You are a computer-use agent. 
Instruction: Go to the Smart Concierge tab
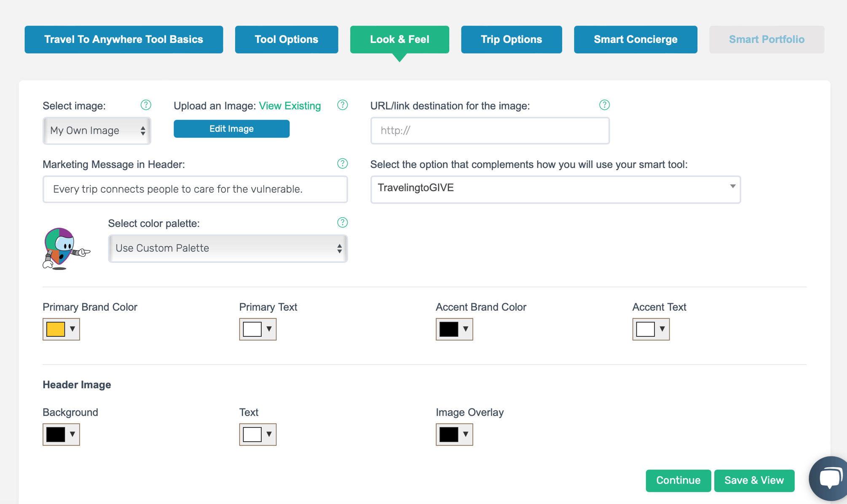[635, 39]
